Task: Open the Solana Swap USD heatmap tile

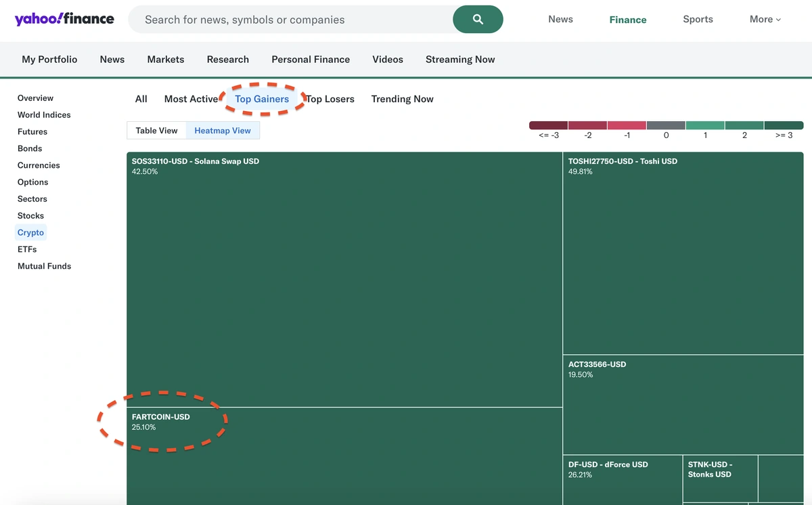Action: point(344,280)
